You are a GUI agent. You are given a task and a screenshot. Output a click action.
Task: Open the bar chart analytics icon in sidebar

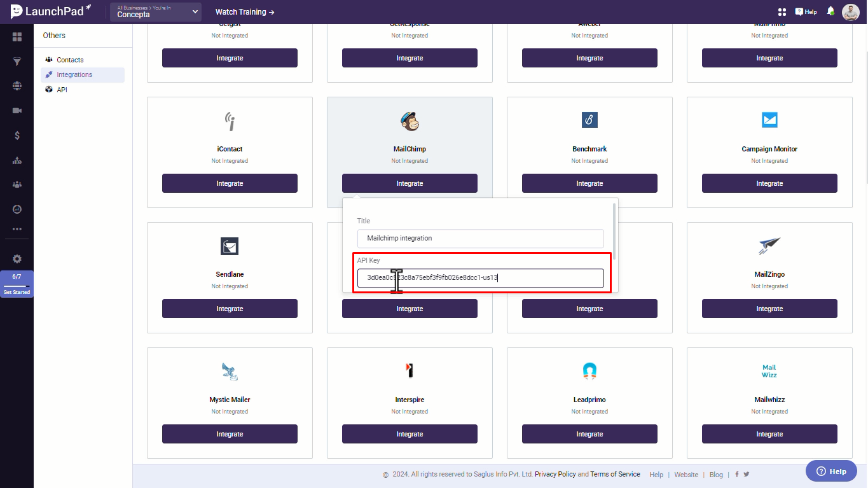coord(17,160)
